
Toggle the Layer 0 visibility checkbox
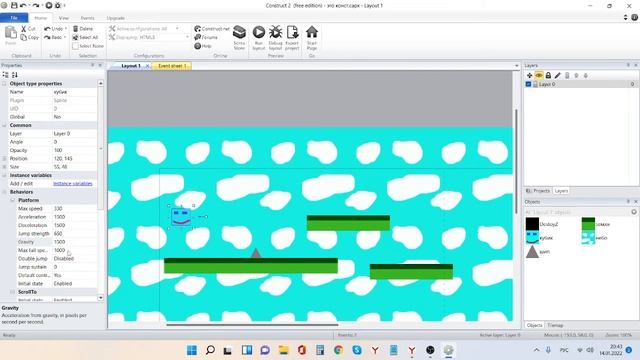(528, 84)
